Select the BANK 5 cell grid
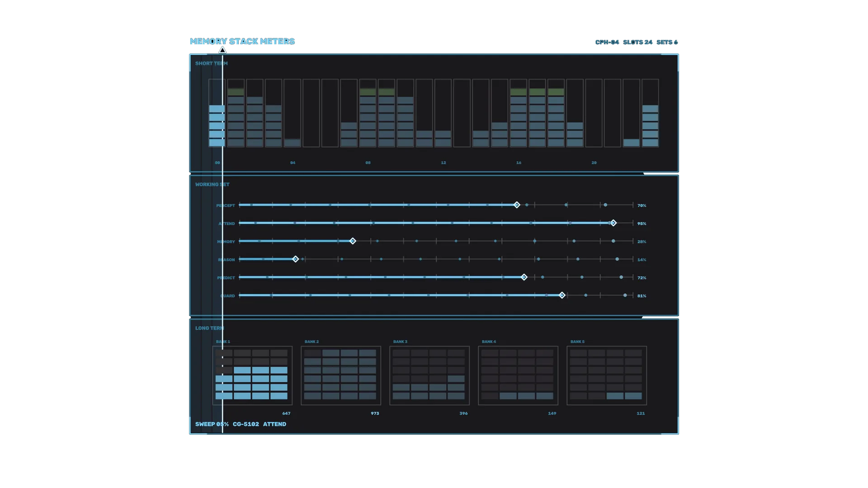The image size is (868, 488). tap(607, 375)
